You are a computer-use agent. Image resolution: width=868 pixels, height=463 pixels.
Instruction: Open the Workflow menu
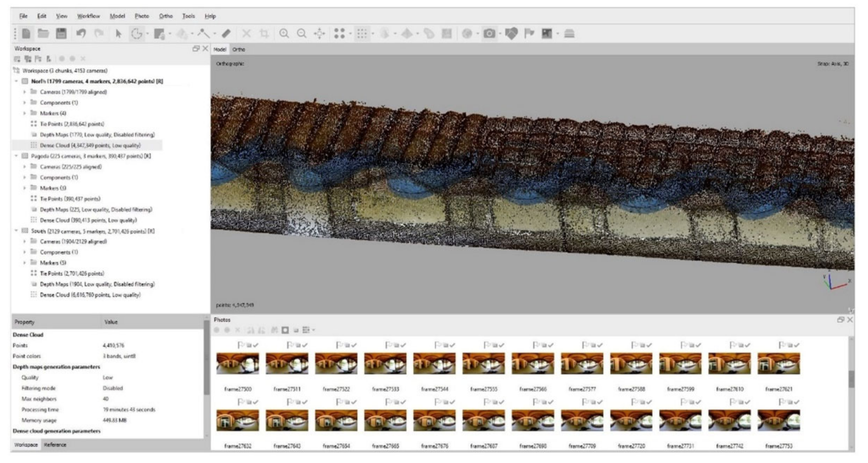pos(88,16)
